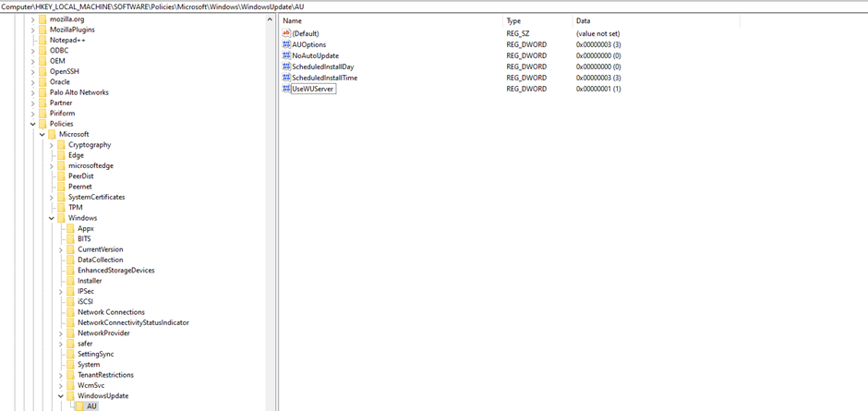Click the NoAutoUpdate data 0x00000000 (0)
Viewport: 868px width, 411px height.
[x=598, y=55]
